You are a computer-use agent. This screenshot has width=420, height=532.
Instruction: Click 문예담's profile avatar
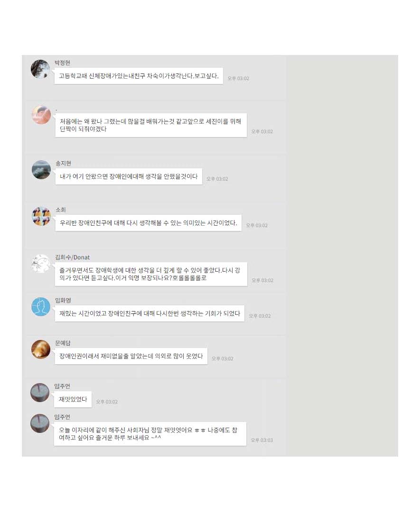[x=41, y=349]
